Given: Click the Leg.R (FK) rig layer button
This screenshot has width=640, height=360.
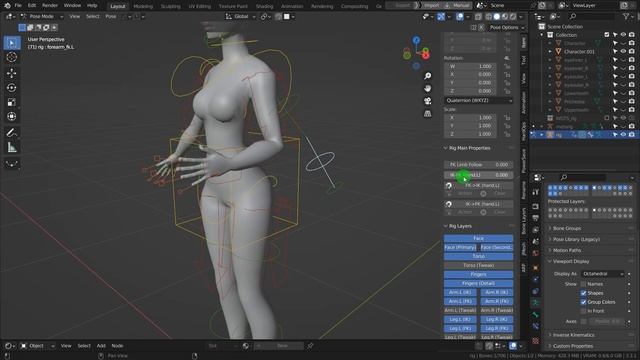Looking at the screenshot, I should [497, 328].
